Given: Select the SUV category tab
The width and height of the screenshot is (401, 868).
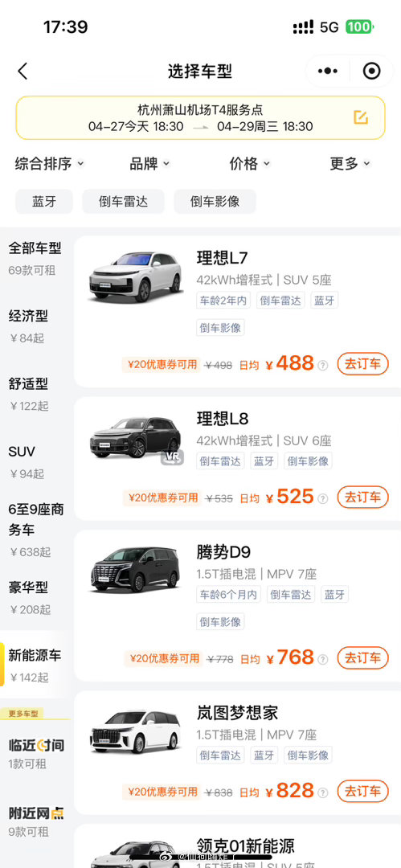Looking at the screenshot, I should coord(27,461).
